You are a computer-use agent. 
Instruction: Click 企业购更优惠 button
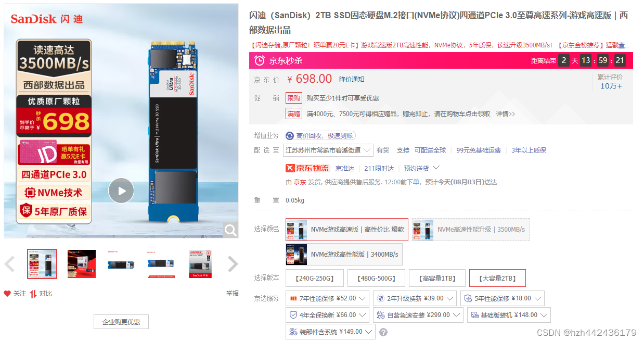click(121, 322)
